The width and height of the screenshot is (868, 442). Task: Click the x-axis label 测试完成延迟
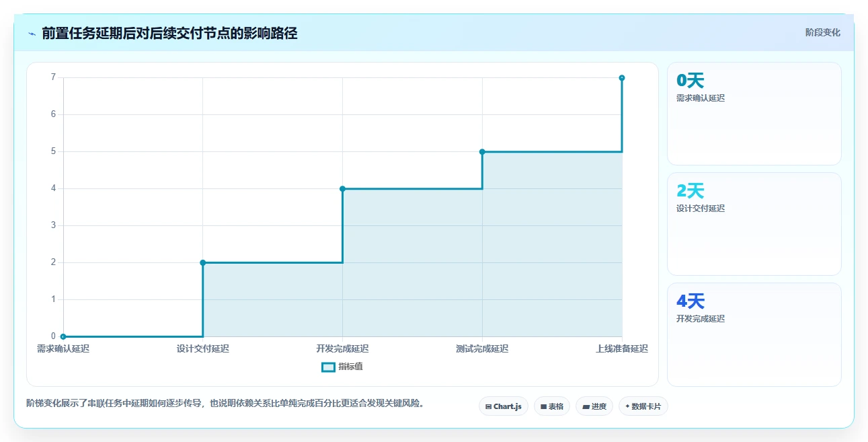tap(482, 348)
